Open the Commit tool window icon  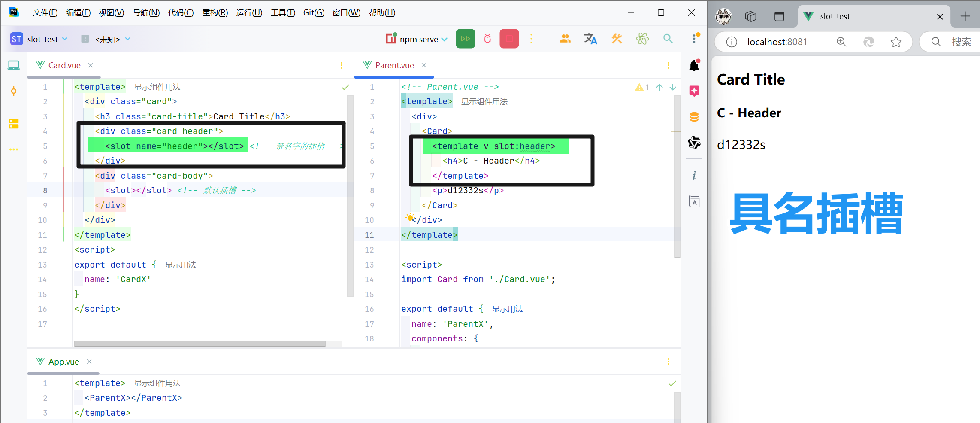tap(14, 91)
